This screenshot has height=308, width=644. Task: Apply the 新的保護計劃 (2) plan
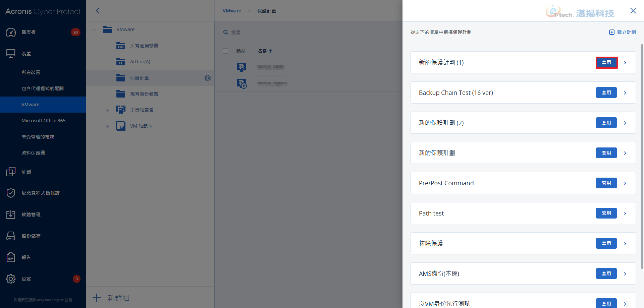(606, 123)
